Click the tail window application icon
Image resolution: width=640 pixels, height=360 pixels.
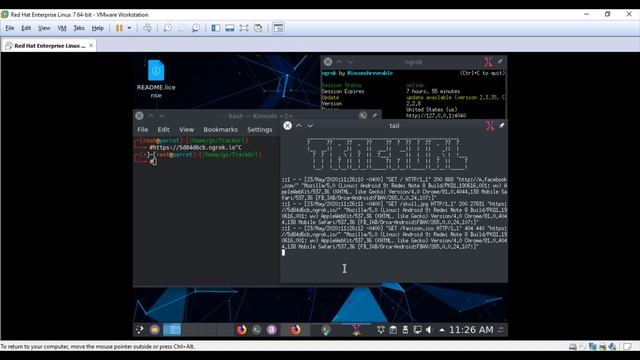click(490, 125)
